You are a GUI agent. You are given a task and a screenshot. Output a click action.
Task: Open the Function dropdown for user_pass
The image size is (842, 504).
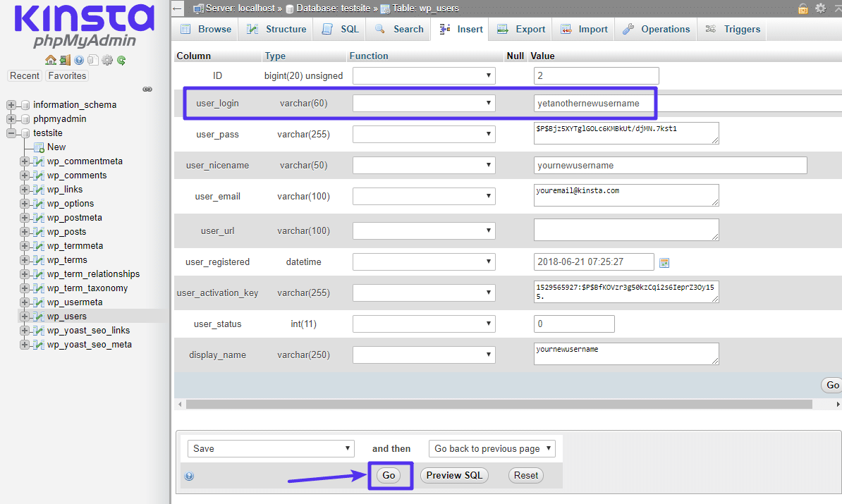(x=424, y=133)
